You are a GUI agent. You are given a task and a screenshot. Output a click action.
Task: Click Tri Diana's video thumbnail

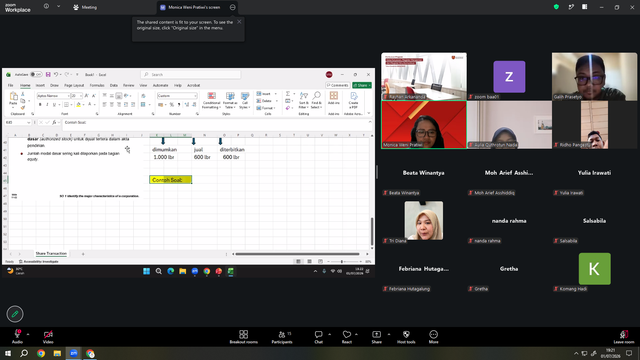(424, 220)
